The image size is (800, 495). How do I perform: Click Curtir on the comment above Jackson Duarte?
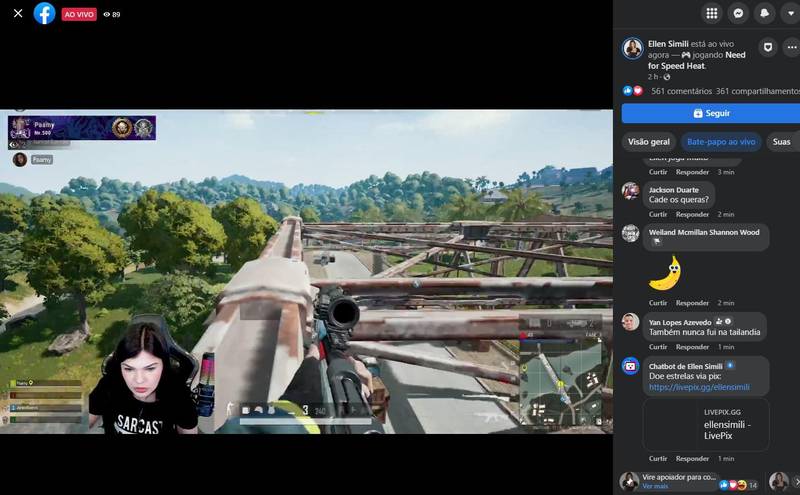pos(658,172)
